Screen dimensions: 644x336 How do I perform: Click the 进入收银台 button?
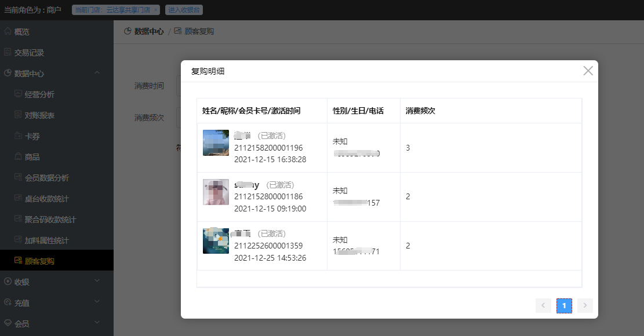(184, 10)
